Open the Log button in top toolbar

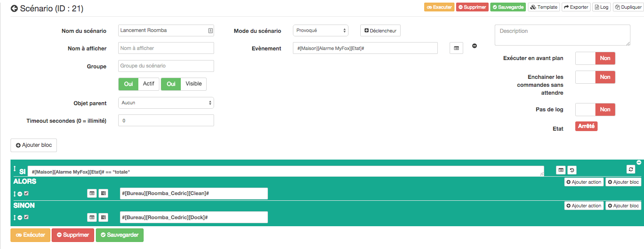click(601, 7)
